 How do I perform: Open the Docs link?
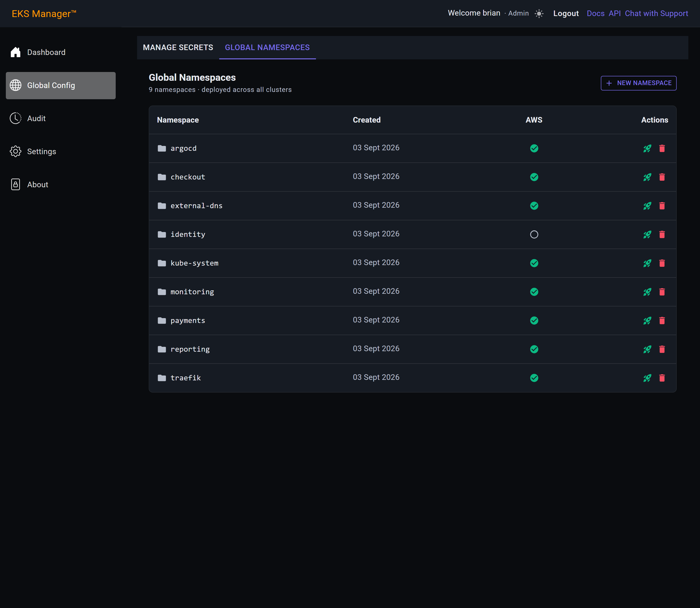click(595, 14)
